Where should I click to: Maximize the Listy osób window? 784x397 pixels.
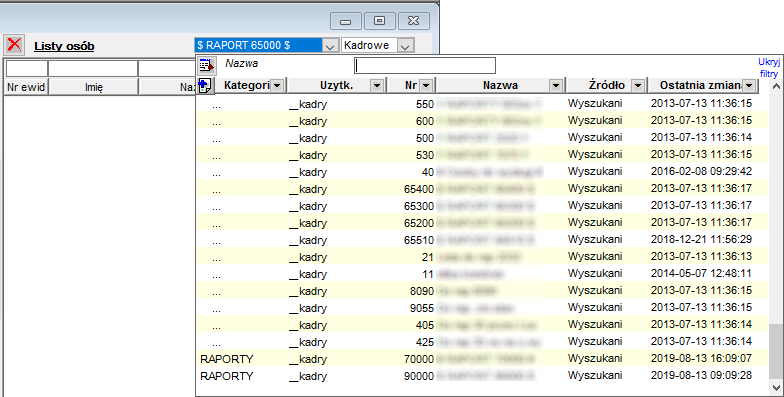[380, 21]
